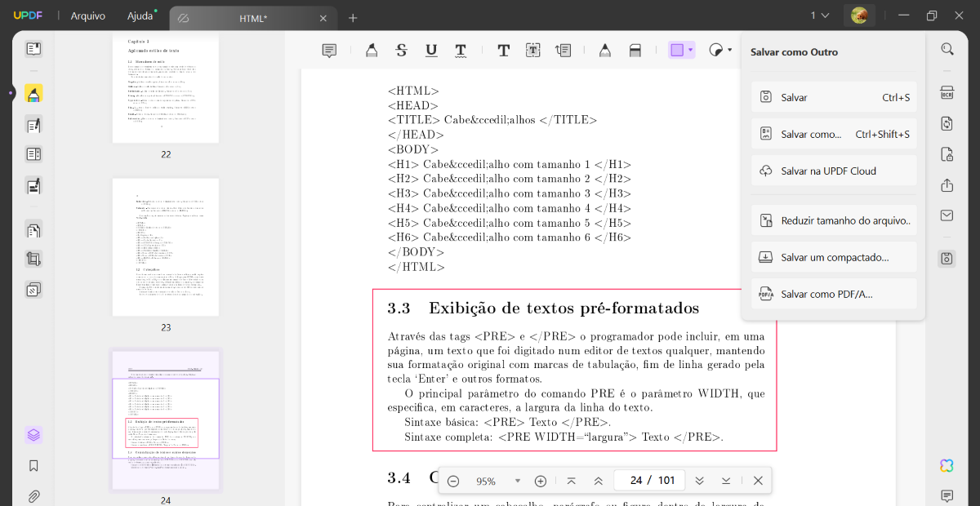
Task: Add a text box annotation
Action: point(532,50)
